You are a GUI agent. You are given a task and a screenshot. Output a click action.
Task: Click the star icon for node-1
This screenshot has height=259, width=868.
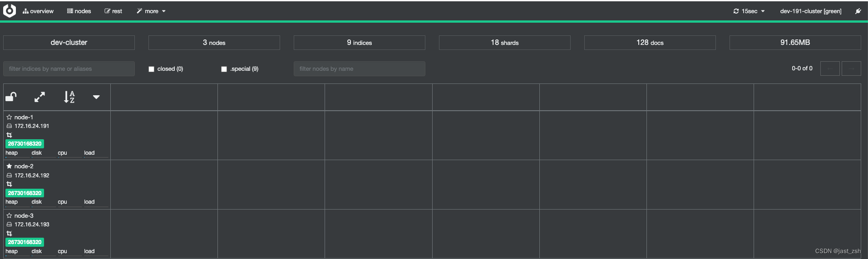click(9, 117)
